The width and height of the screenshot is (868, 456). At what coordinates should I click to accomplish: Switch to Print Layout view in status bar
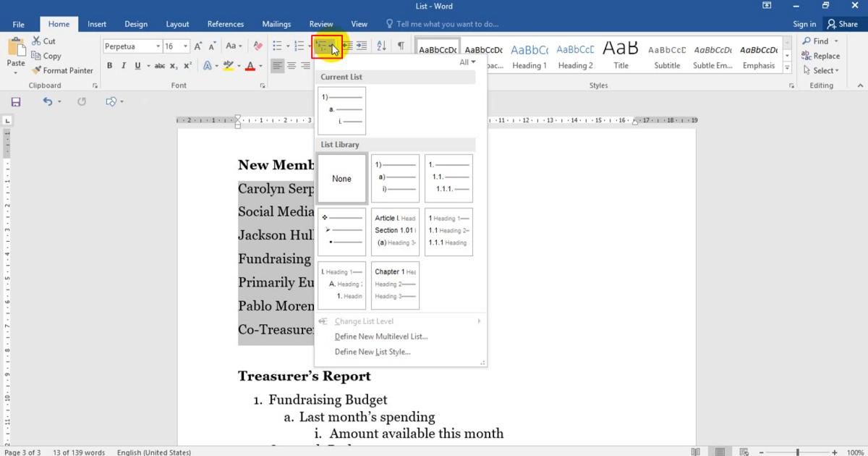click(x=720, y=452)
